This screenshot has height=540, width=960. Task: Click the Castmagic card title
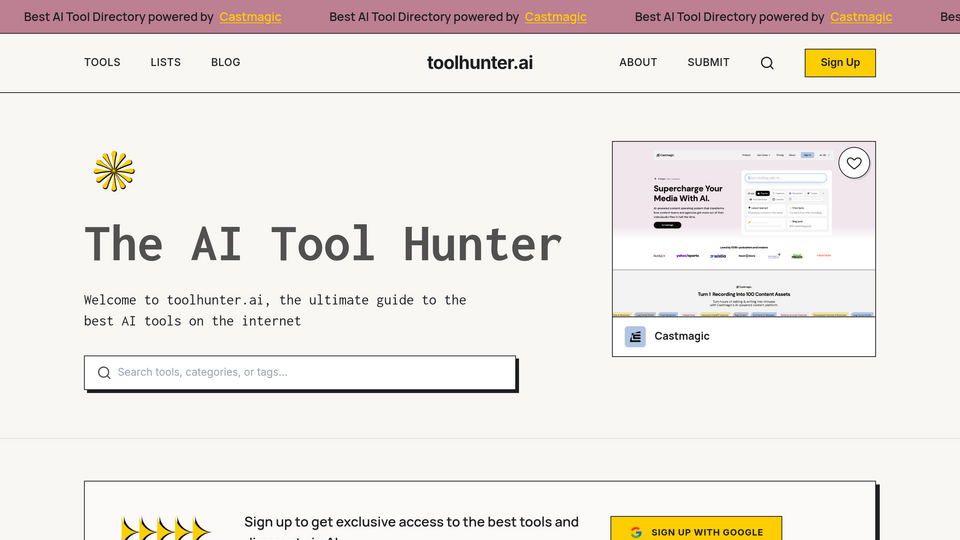682,336
